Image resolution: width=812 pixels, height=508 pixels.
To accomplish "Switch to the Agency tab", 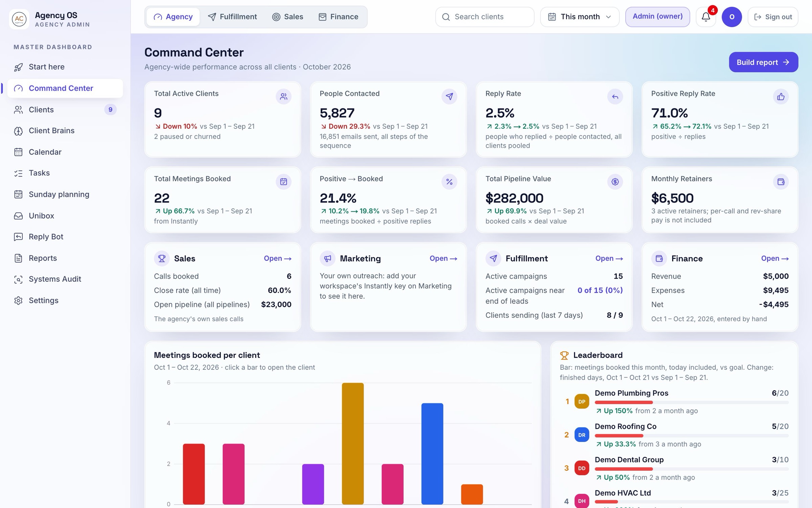I will (x=173, y=17).
